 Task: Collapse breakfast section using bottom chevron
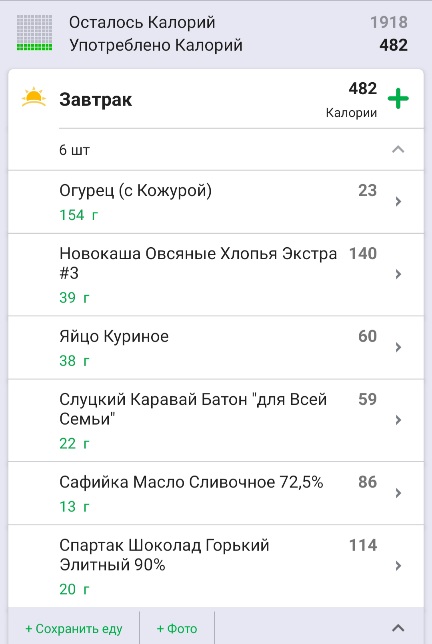(398, 628)
